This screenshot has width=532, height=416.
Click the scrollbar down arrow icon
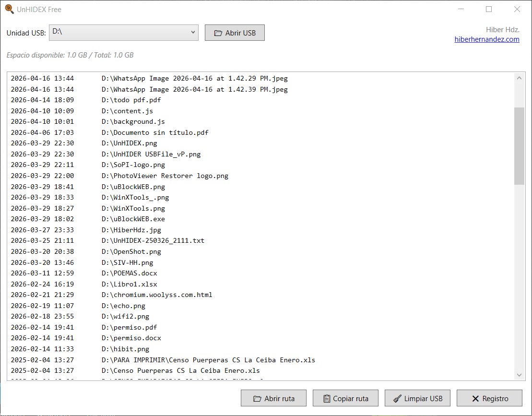click(519, 375)
